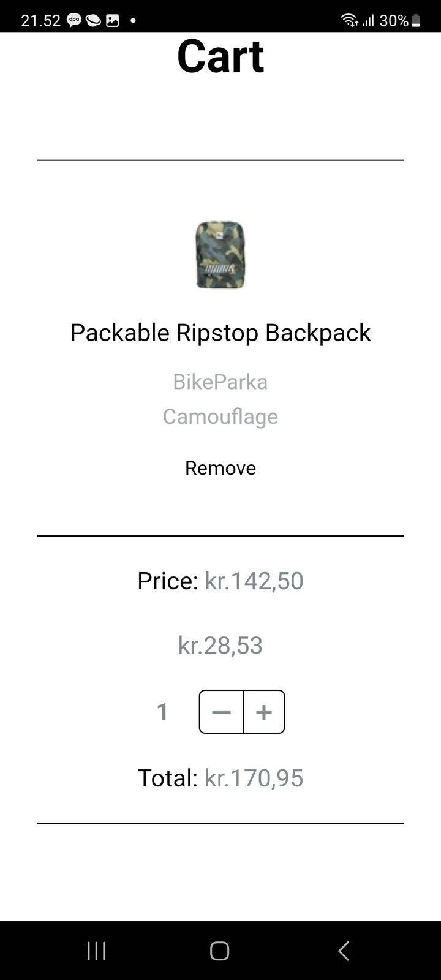Tap the total amount kr.170,95
This screenshot has width=441, height=980.
pyautogui.click(x=254, y=778)
